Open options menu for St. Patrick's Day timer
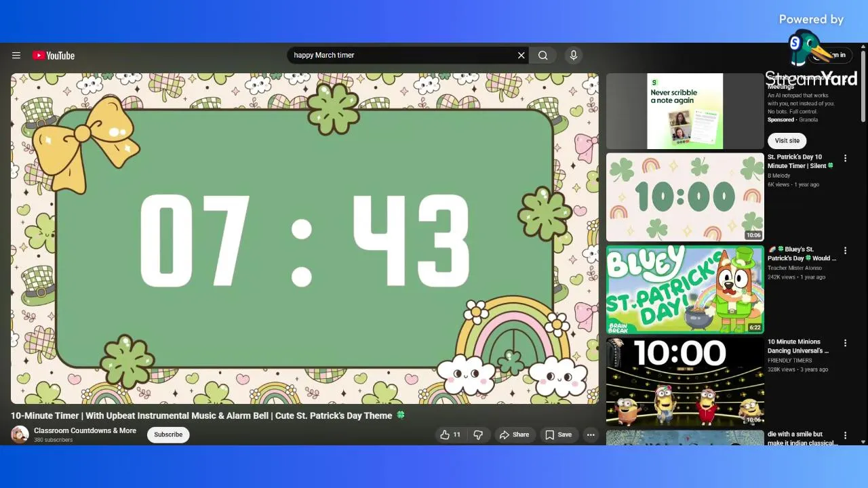This screenshot has width=868, height=488. [x=845, y=159]
